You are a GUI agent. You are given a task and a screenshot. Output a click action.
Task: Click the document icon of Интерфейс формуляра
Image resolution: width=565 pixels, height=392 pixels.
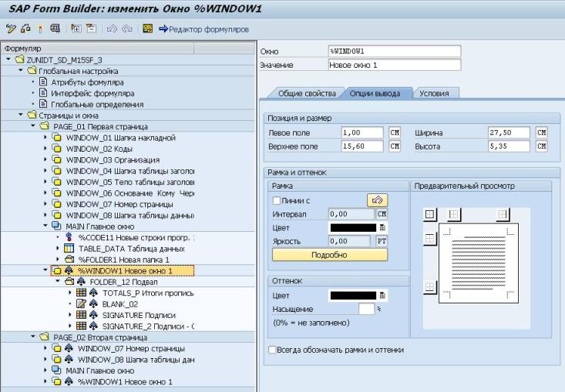43,93
